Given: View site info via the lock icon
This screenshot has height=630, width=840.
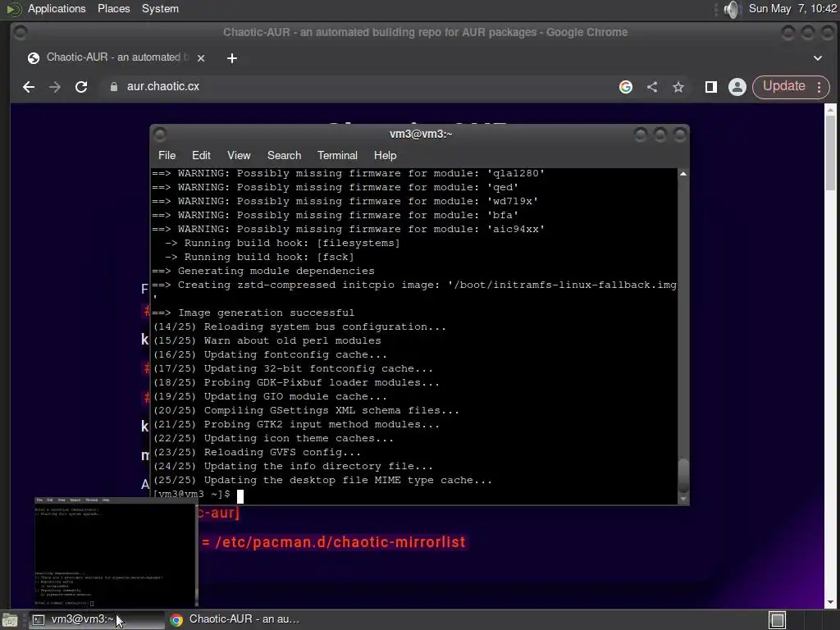Looking at the screenshot, I should pyautogui.click(x=113, y=87).
